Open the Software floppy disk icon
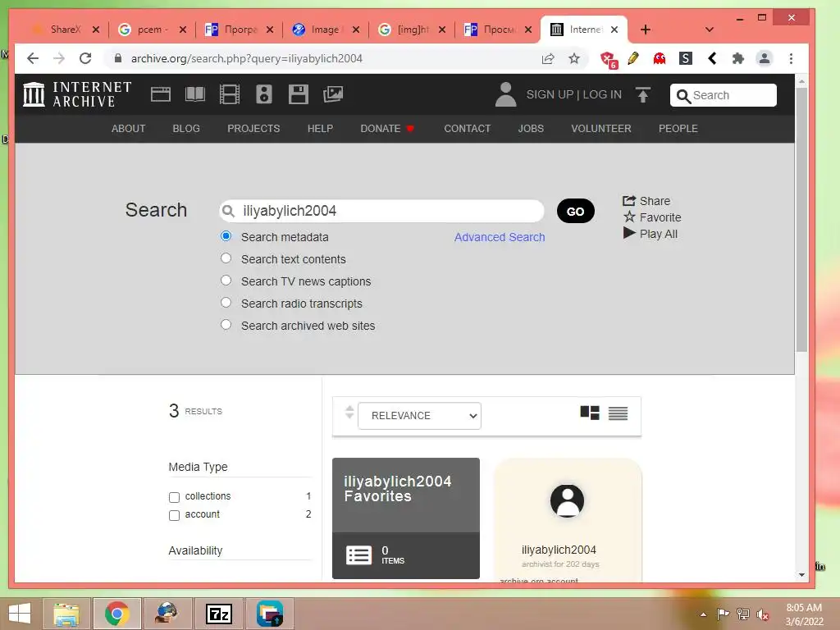The image size is (840, 630). click(x=299, y=94)
